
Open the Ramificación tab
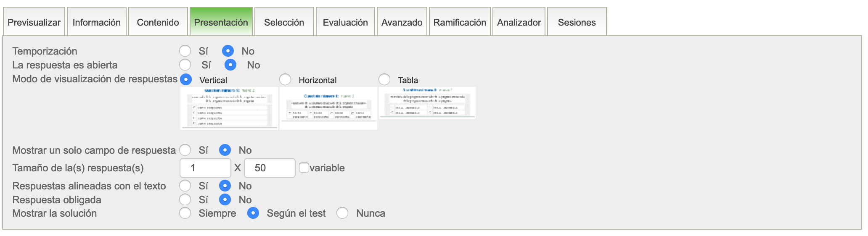pyautogui.click(x=460, y=22)
